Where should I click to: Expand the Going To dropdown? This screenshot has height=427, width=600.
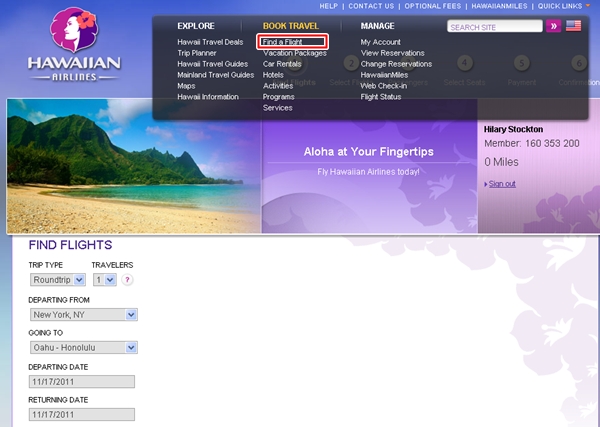point(84,347)
